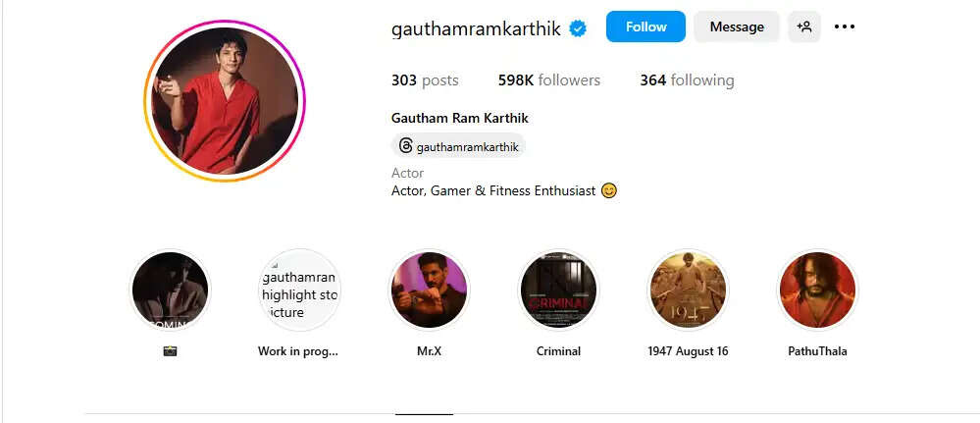View the 1947 August 16 highlight
This screenshot has width=980, height=423.
688,291
